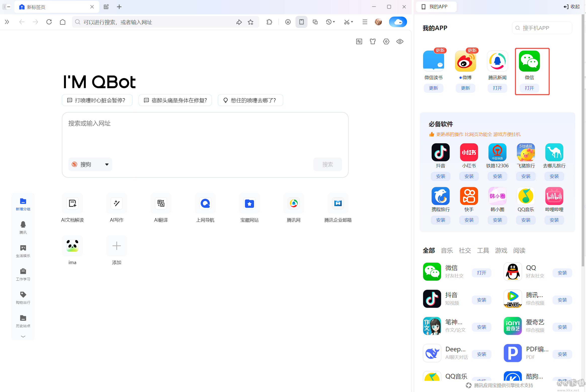This screenshot has height=392, width=586.
Task: Toggle eye protection mode with eye icon
Action: [x=400, y=41]
